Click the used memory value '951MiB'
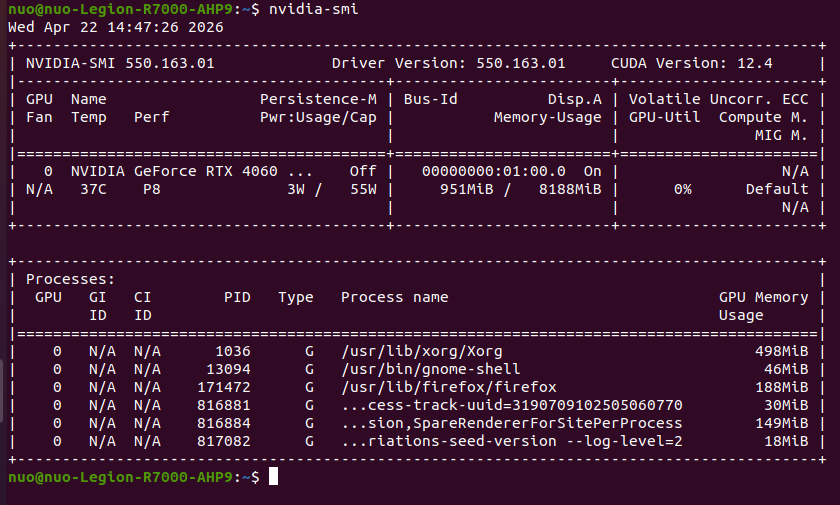Image resolution: width=840 pixels, height=505 pixels. (467, 189)
